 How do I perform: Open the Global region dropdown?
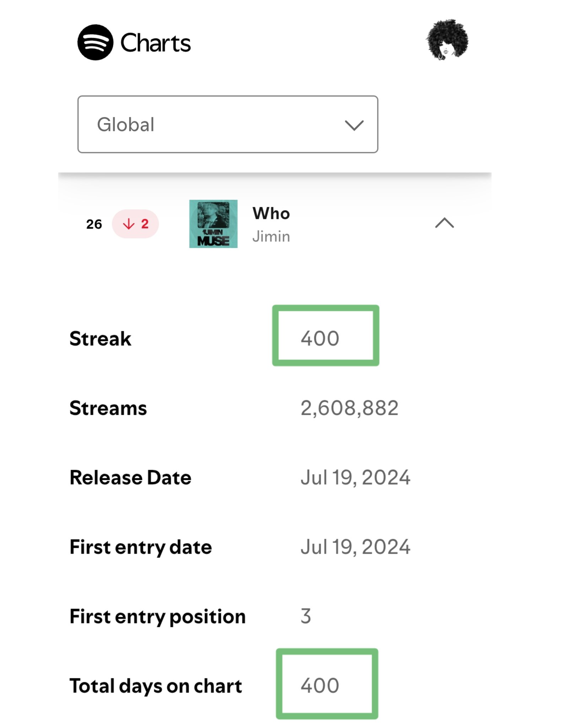(228, 124)
